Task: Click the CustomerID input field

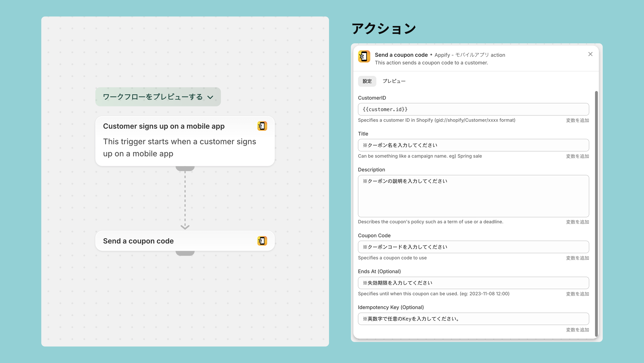Action: [473, 110]
